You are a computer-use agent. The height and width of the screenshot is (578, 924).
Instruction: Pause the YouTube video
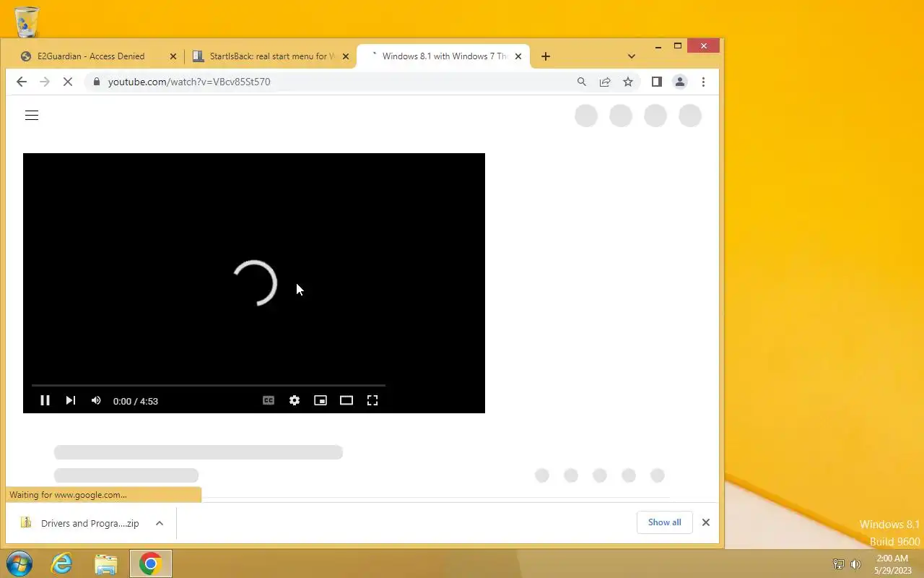coord(45,400)
